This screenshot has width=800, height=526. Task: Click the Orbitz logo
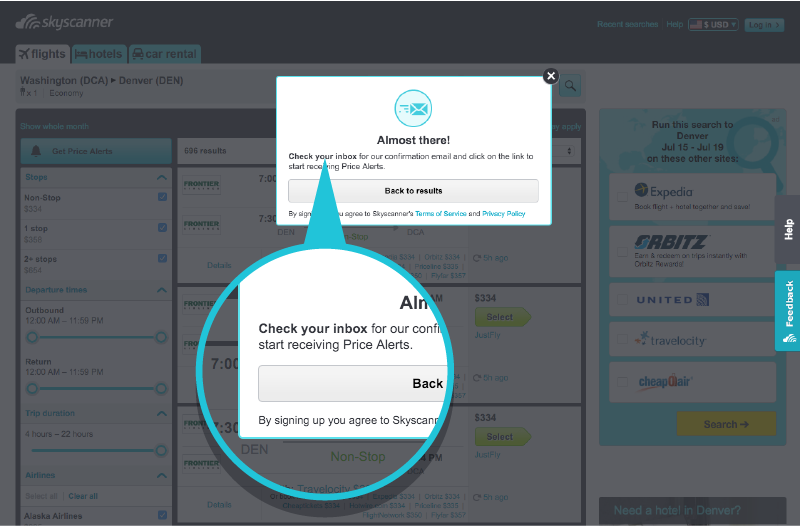[670, 242]
